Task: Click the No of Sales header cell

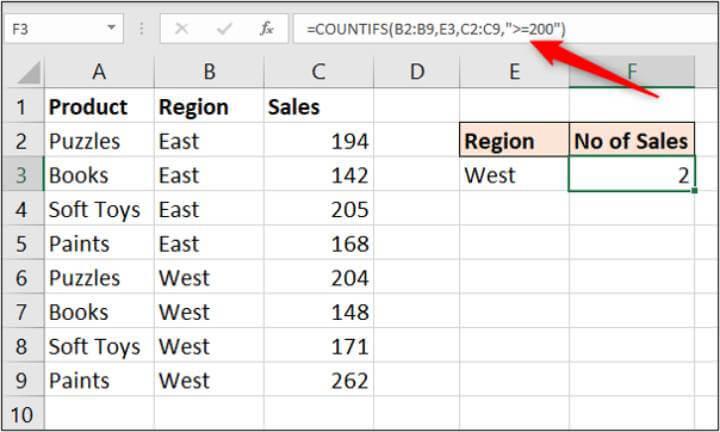Action: coord(631,141)
